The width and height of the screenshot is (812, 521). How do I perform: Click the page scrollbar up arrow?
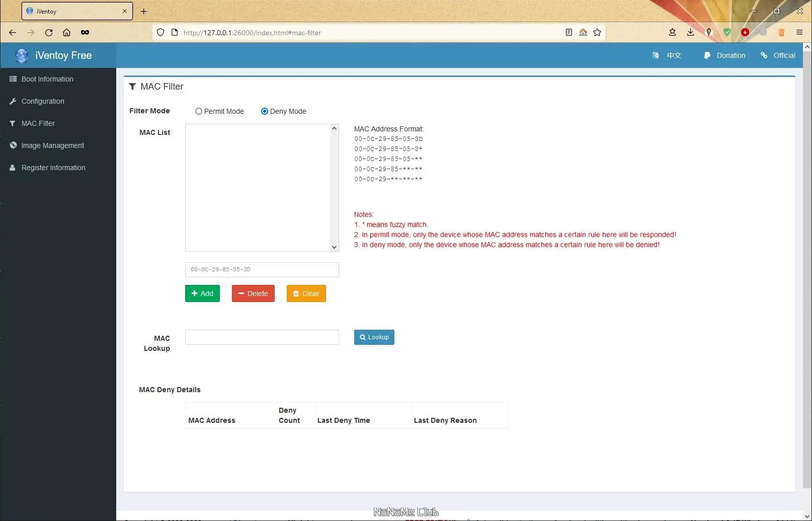[807, 47]
